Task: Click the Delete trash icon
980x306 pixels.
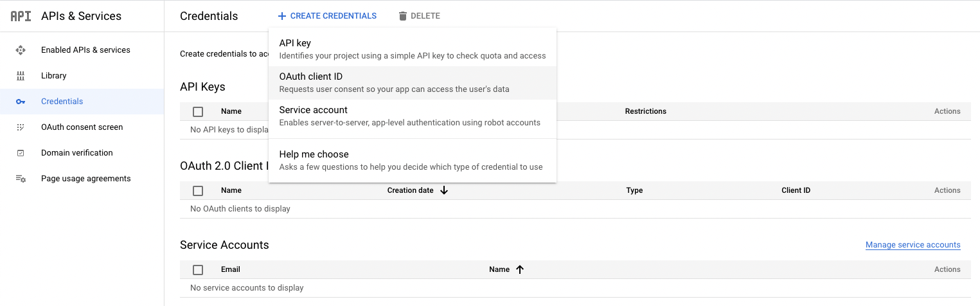Action: point(403,16)
